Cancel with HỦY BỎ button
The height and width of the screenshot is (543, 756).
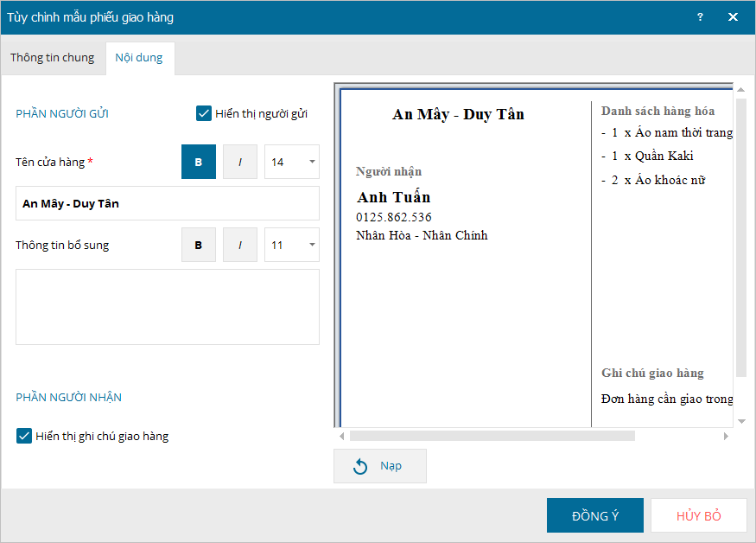698,515
